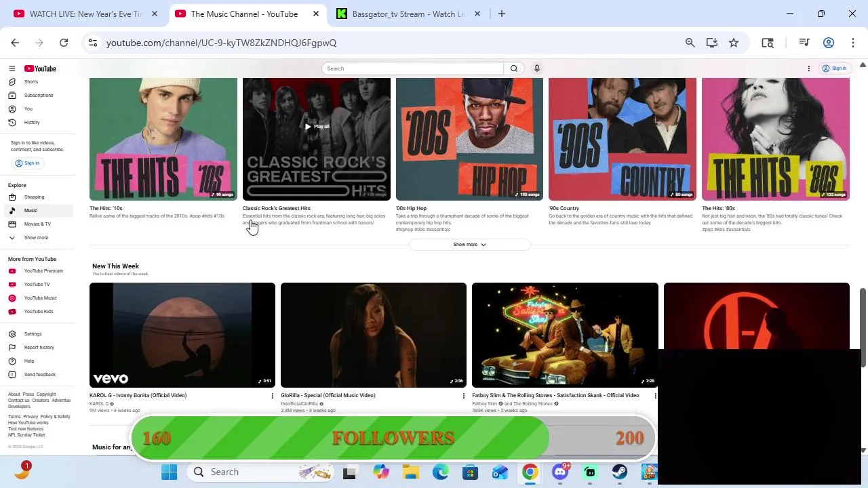The width and height of the screenshot is (868, 488).
Task: Open more options for KAROL G video
Action: pos(273,396)
